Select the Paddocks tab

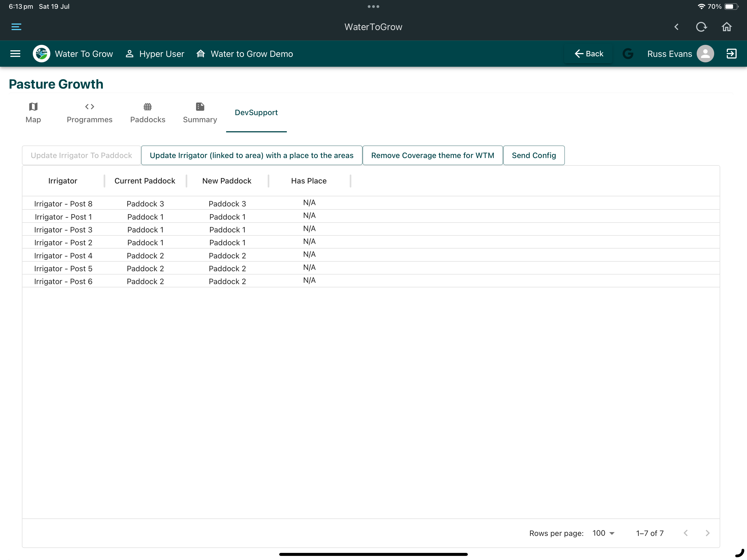click(x=148, y=113)
